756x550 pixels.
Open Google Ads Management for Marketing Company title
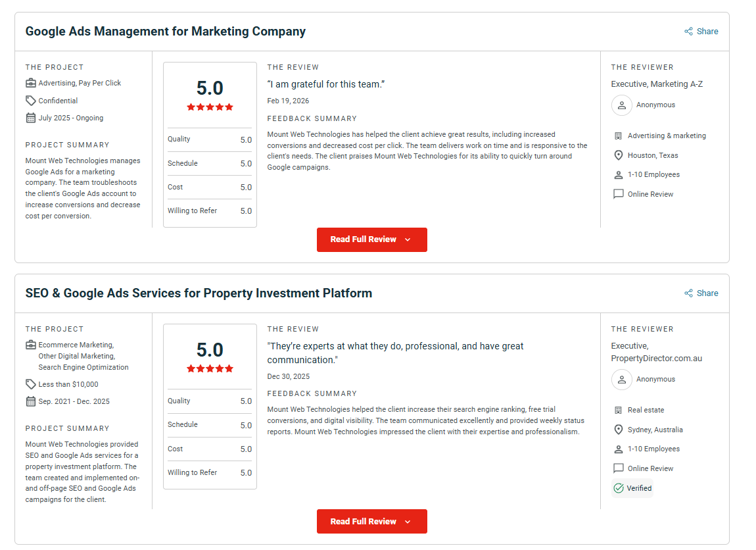tap(165, 32)
